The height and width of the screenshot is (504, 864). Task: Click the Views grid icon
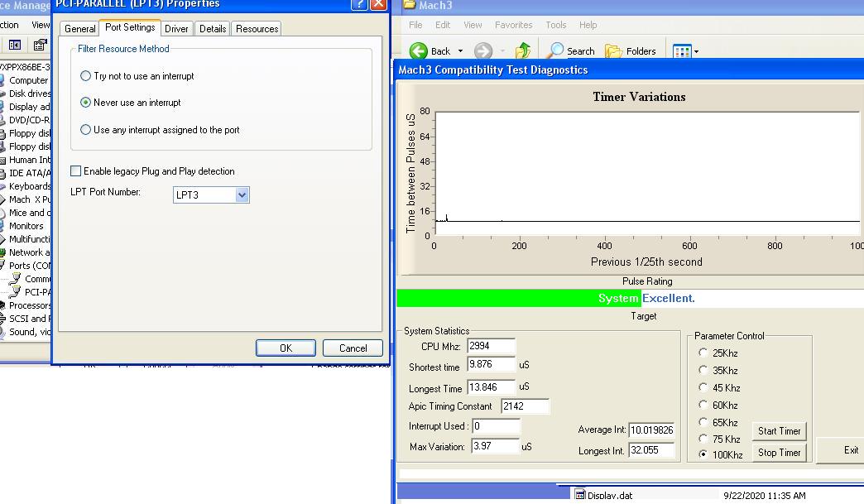682,51
